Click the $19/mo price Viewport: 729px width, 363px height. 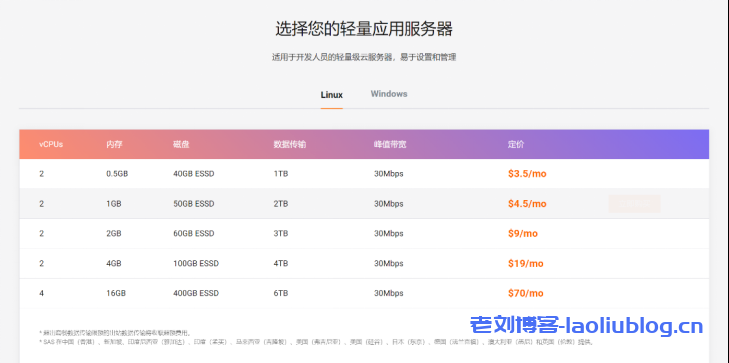525,264
